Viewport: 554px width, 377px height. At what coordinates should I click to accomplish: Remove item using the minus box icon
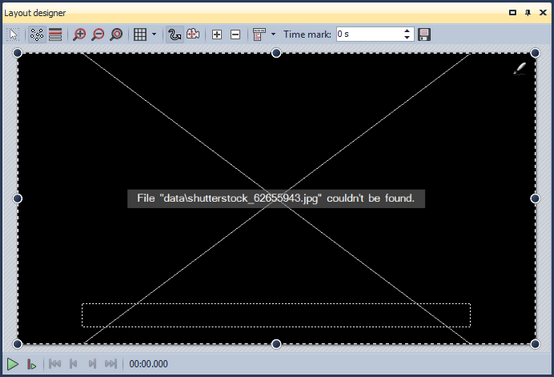[x=235, y=34]
